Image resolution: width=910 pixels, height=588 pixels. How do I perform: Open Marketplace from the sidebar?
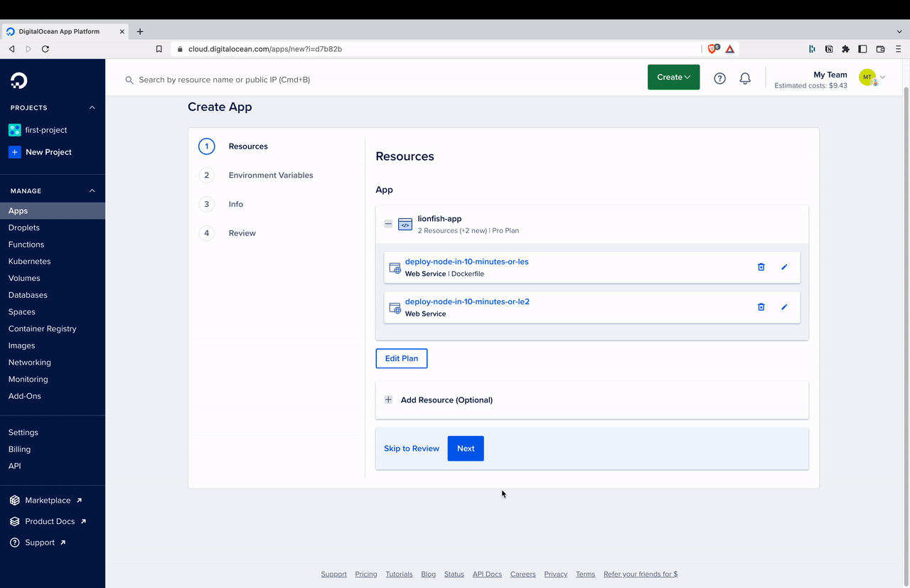coord(45,500)
